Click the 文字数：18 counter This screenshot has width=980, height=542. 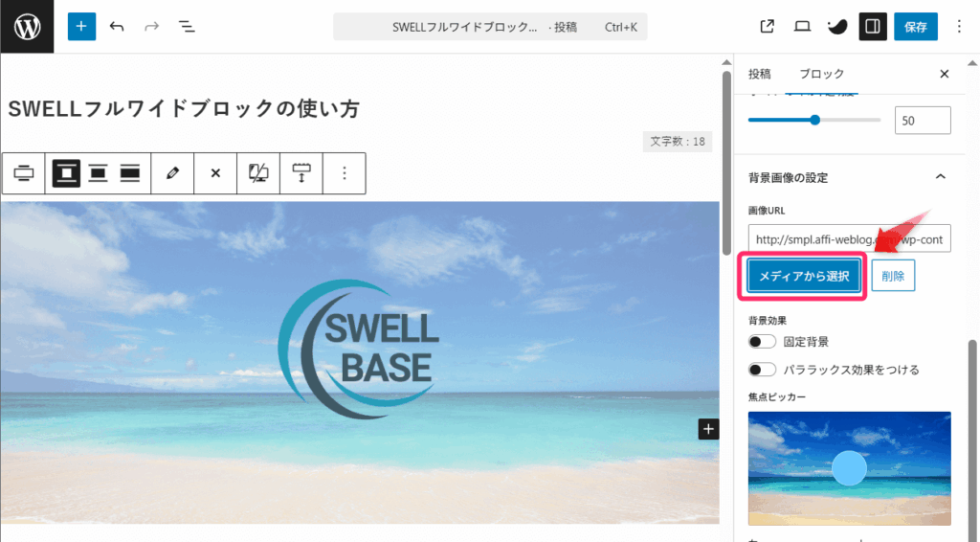click(678, 142)
